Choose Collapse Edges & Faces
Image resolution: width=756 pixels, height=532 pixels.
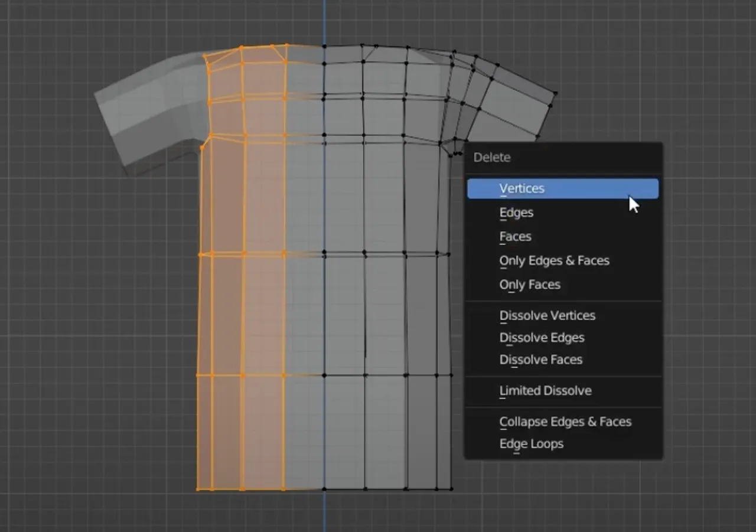pyautogui.click(x=565, y=422)
